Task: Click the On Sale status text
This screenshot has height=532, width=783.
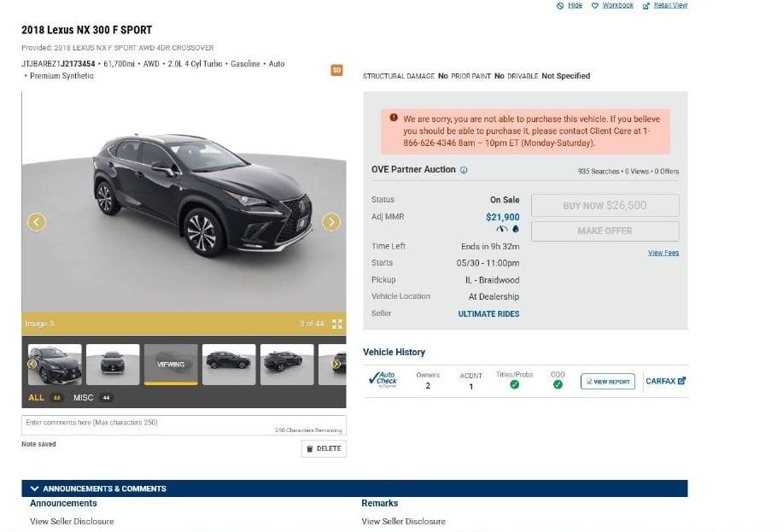Action: click(505, 200)
